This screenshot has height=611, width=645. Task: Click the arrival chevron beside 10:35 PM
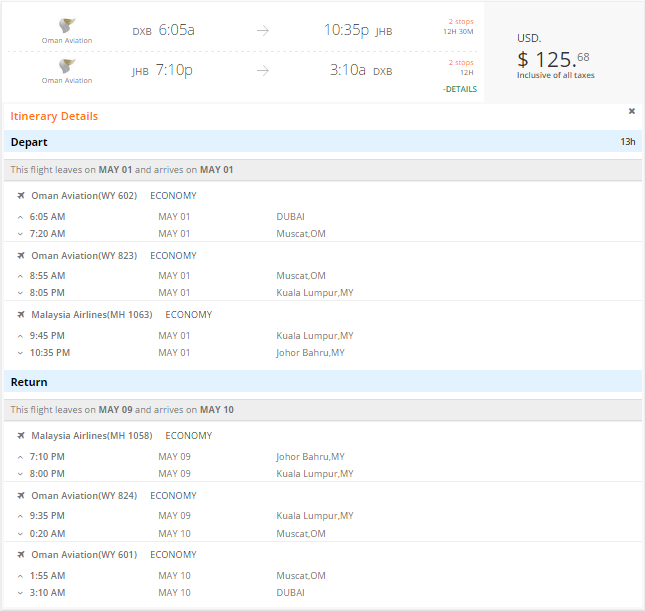(x=20, y=353)
